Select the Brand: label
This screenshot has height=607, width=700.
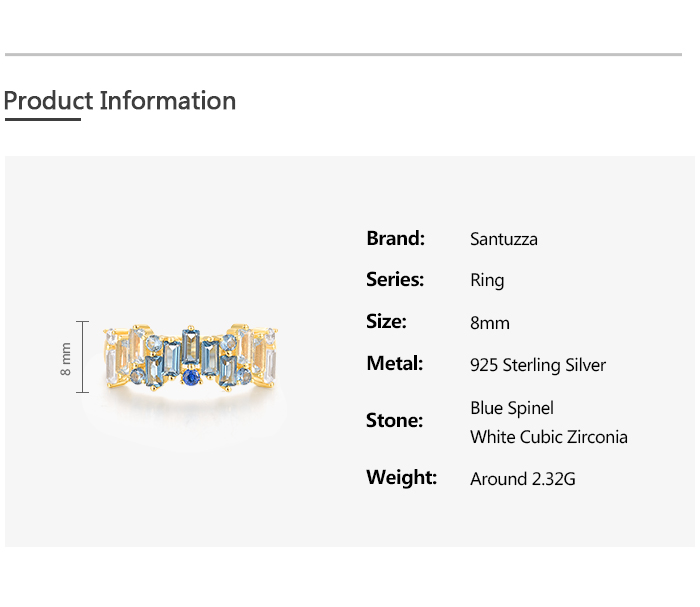coord(396,238)
